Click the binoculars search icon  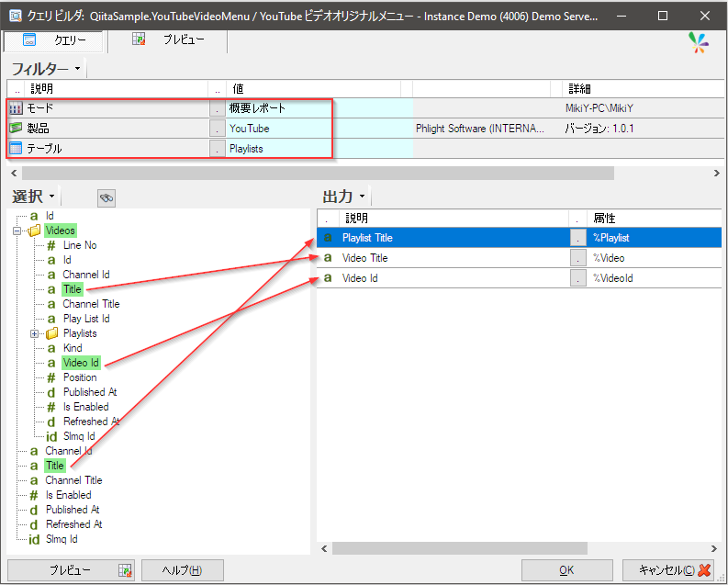[x=106, y=198]
